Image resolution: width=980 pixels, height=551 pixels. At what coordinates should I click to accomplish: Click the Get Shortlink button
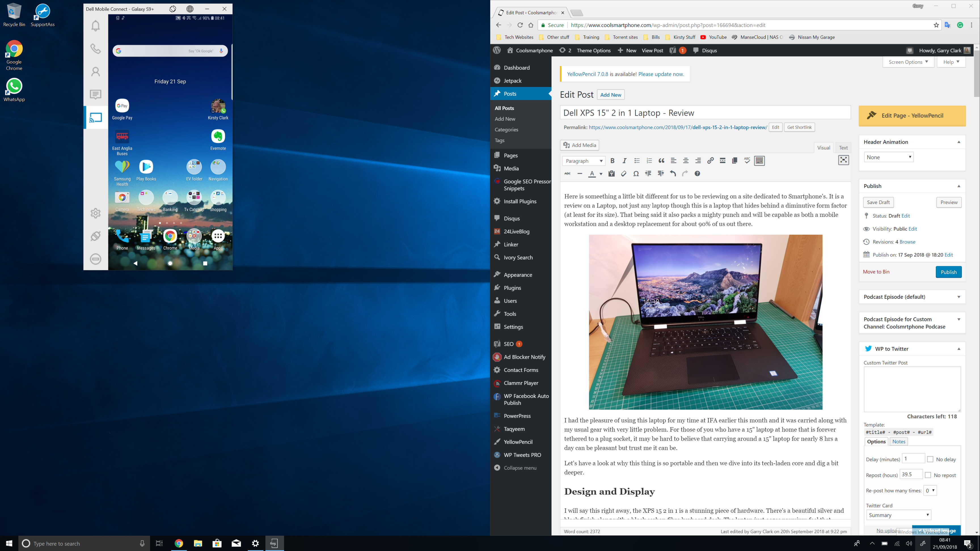[x=799, y=127]
